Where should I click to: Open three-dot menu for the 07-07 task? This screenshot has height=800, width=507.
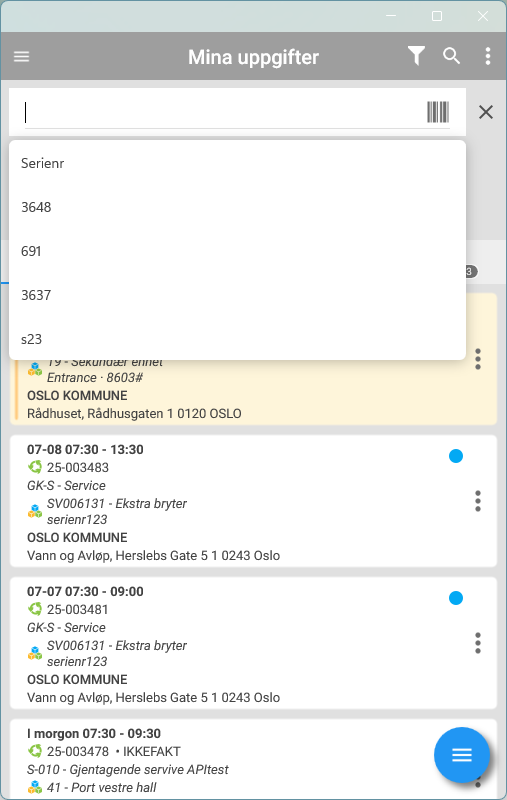pyautogui.click(x=477, y=643)
